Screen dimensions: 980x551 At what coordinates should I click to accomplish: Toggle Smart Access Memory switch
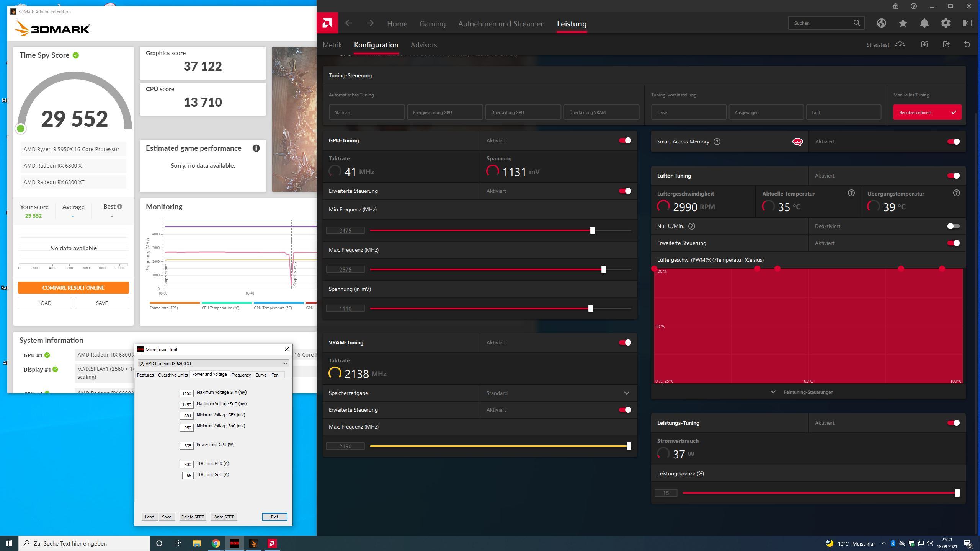(953, 142)
